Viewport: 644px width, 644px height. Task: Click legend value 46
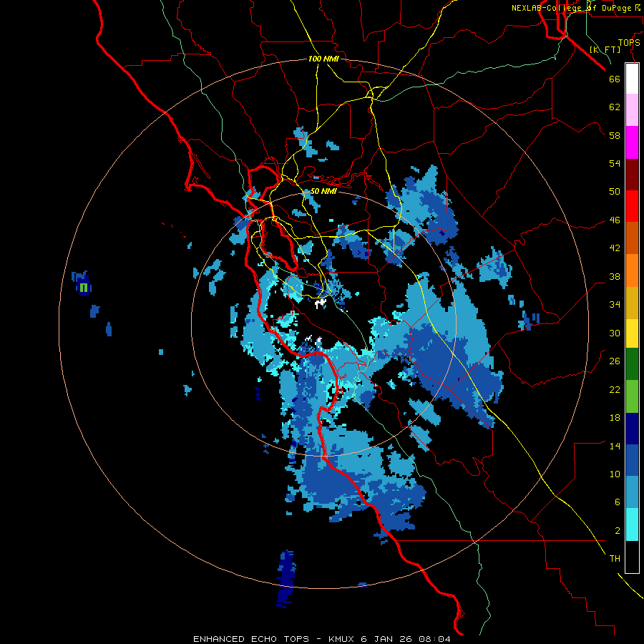click(x=615, y=220)
